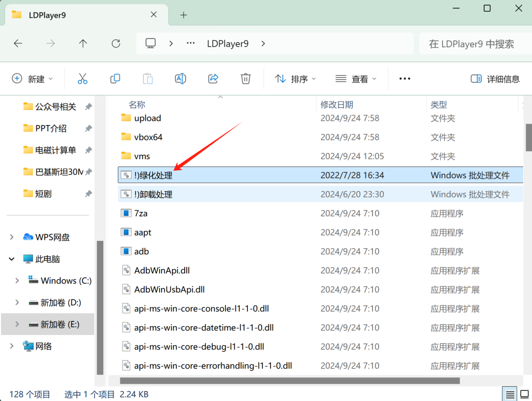The image size is (532, 401).
Task: Click the Paste clipboard icon
Action: (x=148, y=79)
